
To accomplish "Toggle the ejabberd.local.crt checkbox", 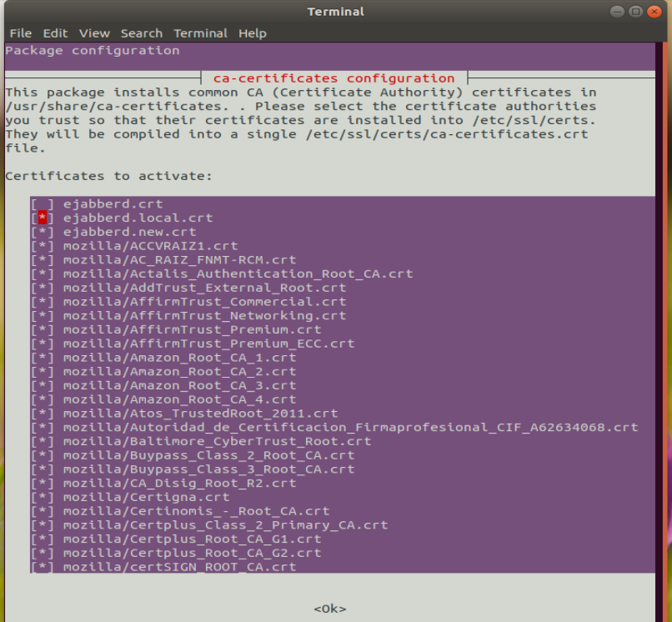I will [x=43, y=218].
